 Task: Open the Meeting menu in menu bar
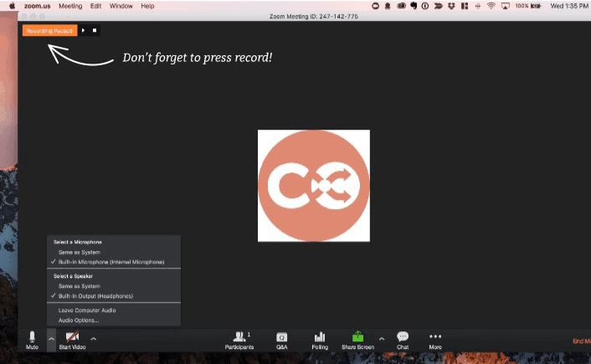[x=70, y=6]
